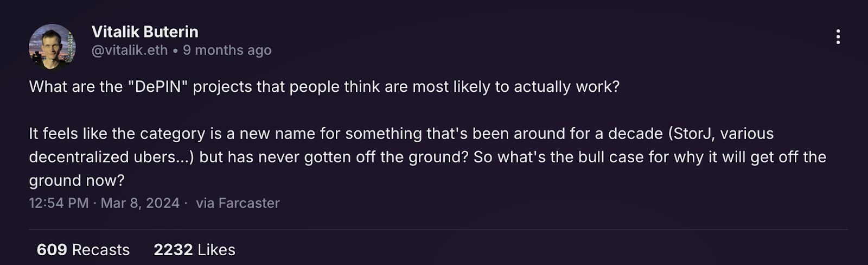Open the "via Farcaster" source link

[238, 203]
